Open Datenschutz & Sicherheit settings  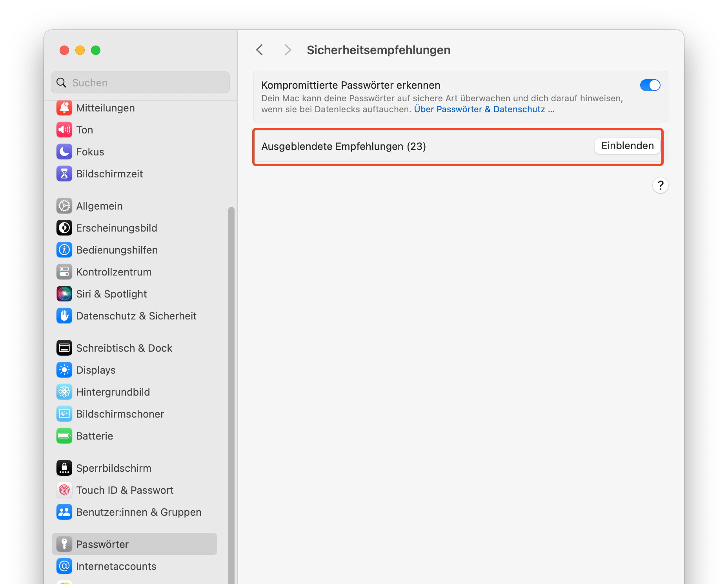click(136, 316)
